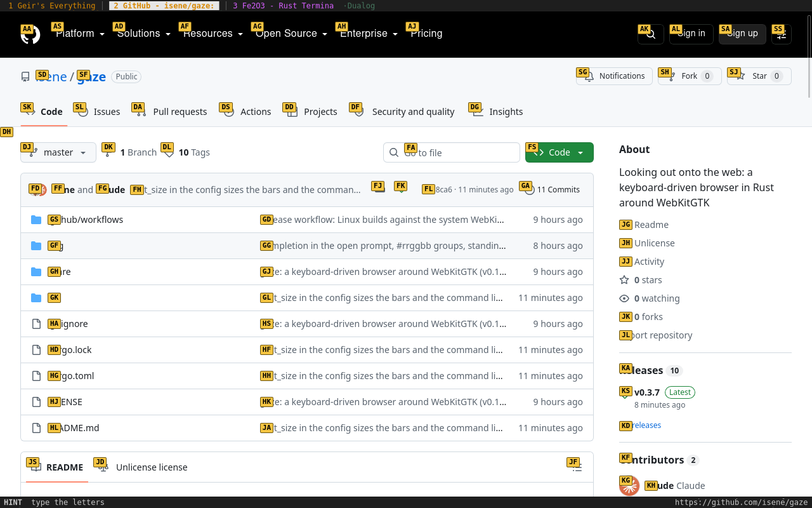Click the folder icon for .github/workflows
812x508 pixels.
click(x=36, y=220)
